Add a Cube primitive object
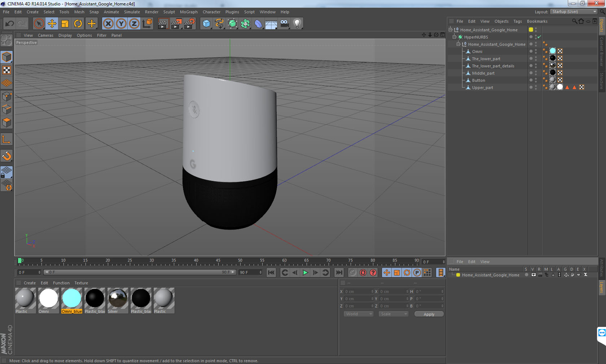 coord(206,24)
